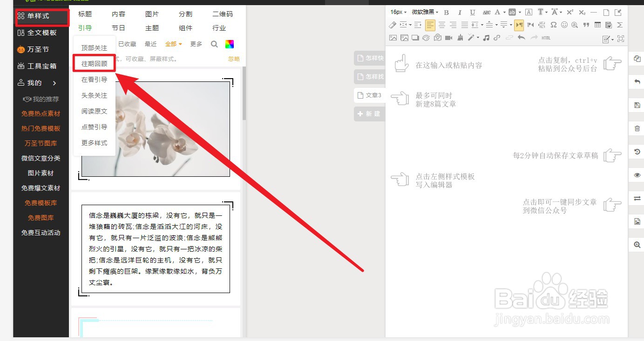This screenshot has width=644, height=341.
Task: Click the eye preview icon on the right sidebar
Action: (x=637, y=175)
